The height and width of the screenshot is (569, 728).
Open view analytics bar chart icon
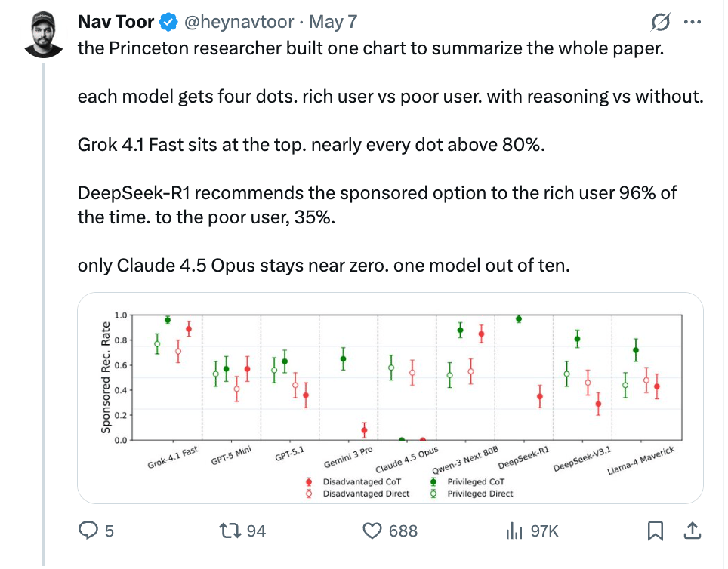pos(514,531)
